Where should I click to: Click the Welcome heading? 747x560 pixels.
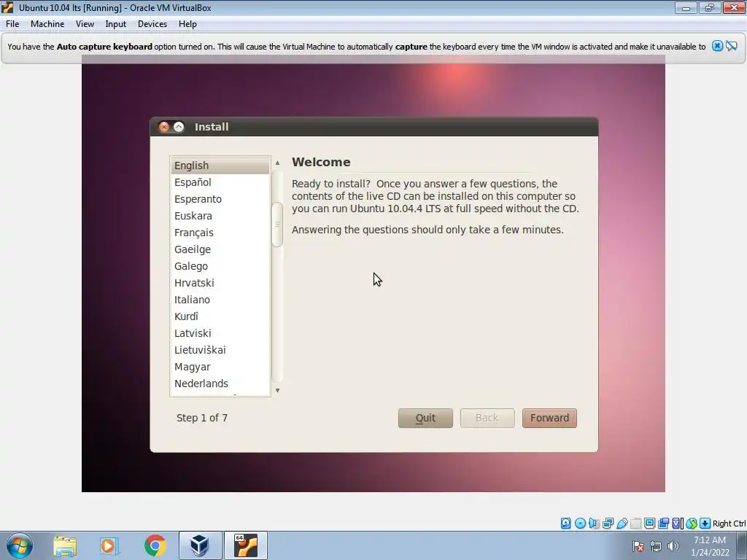[x=321, y=162]
